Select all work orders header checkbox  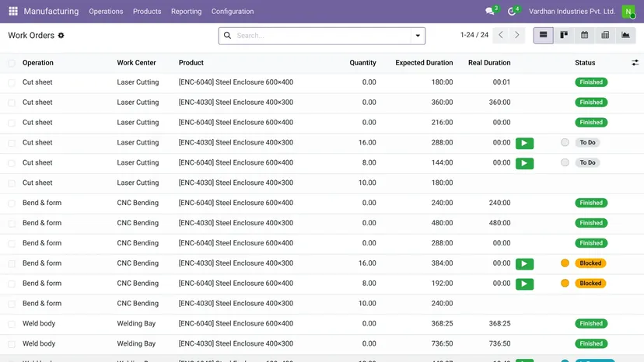12,63
